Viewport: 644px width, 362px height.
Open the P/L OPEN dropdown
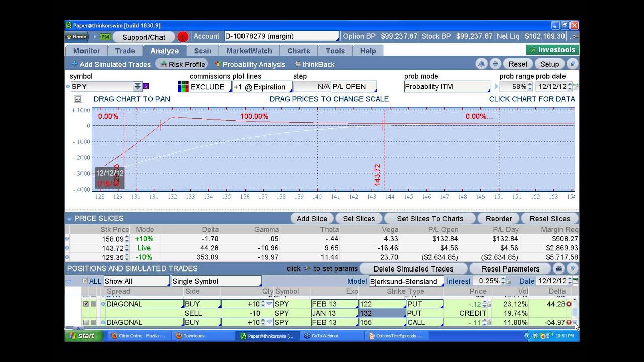pyautogui.click(x=354, y=87)
